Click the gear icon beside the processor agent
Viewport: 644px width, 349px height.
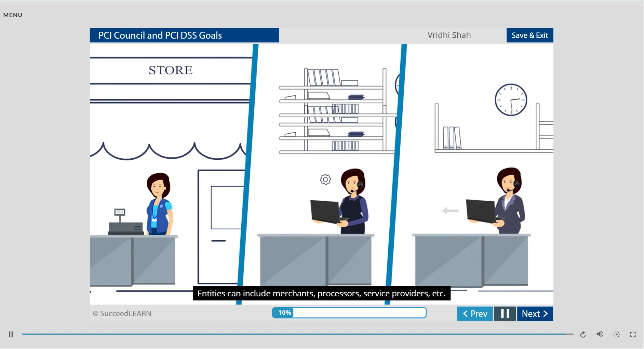(x=325, y=179)
